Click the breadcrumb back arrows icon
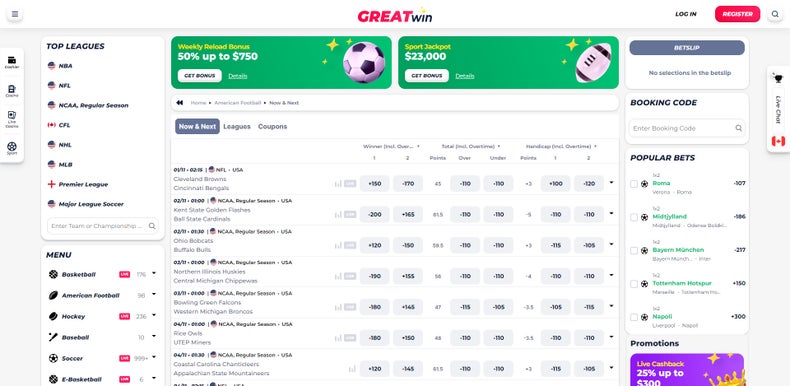 (x=179, y=103)
